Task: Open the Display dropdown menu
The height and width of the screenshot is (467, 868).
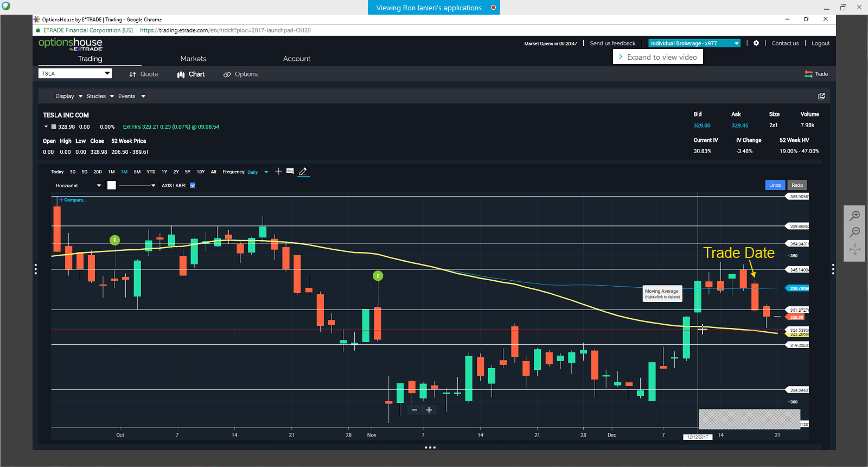Action: [x=69, y=96]
